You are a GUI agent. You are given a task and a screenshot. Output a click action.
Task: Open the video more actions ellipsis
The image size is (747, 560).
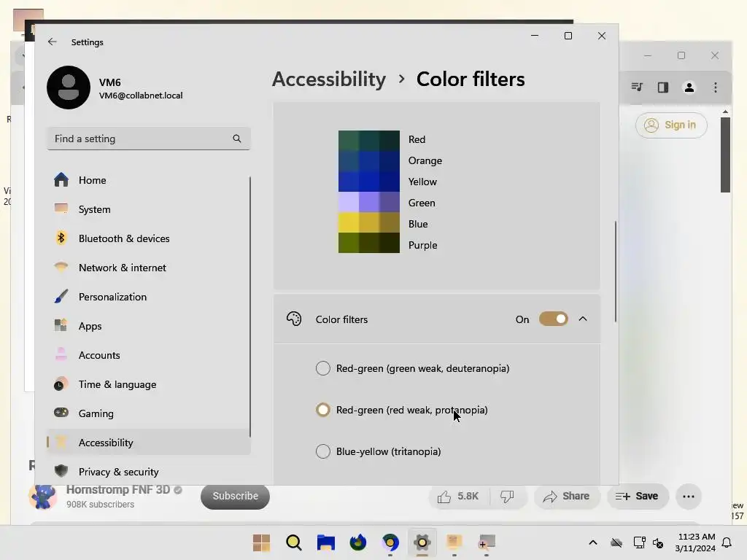[x=689, y=497]
